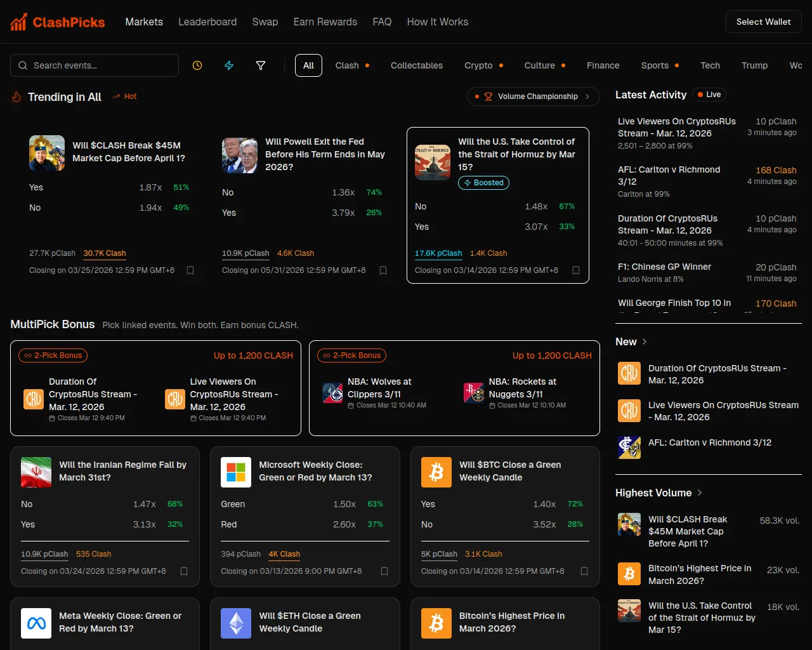This screenshot has width=812, height=650.
Task: Click the Select Wallet button
Action: click(764, 22)
